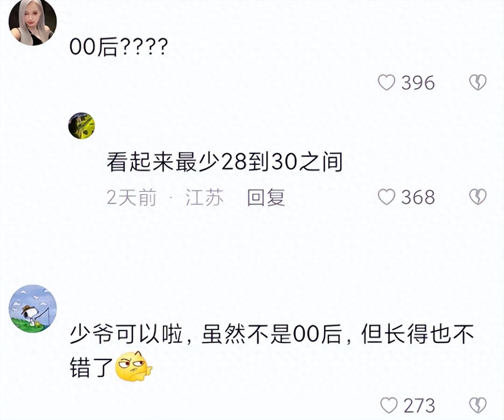Viewport: 504px width, 420px height.
Task: Tap broken heart on the 江苏 reply
Action: [x=477, y=197]
